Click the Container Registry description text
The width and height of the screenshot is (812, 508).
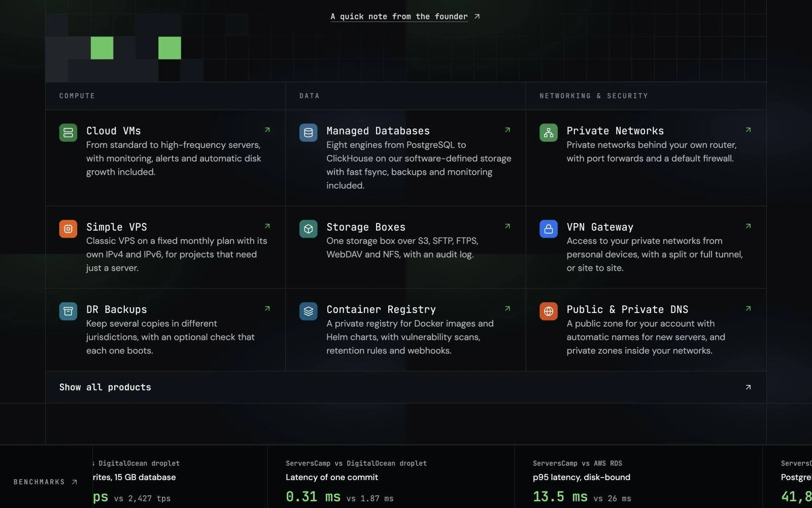pyautogui.click(x=410, y=337)
